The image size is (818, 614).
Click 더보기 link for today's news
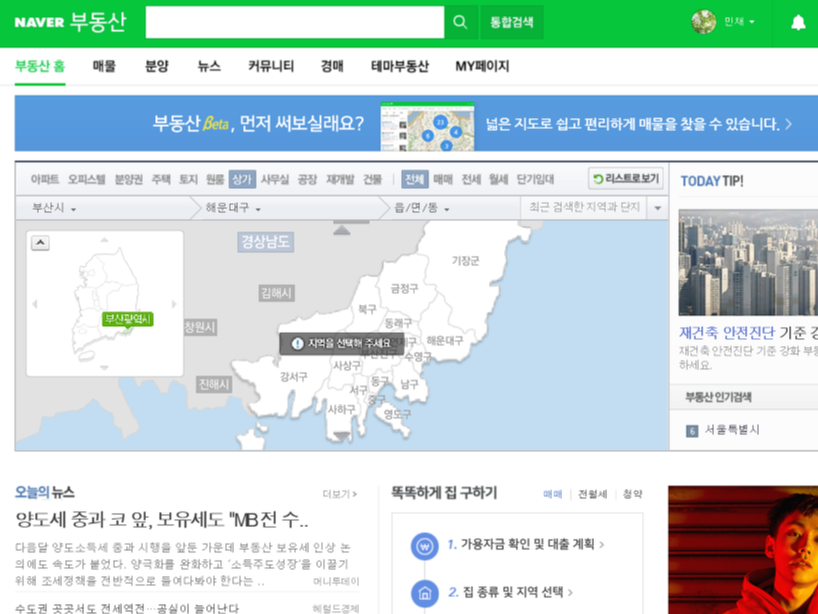(x=340, y=493)
